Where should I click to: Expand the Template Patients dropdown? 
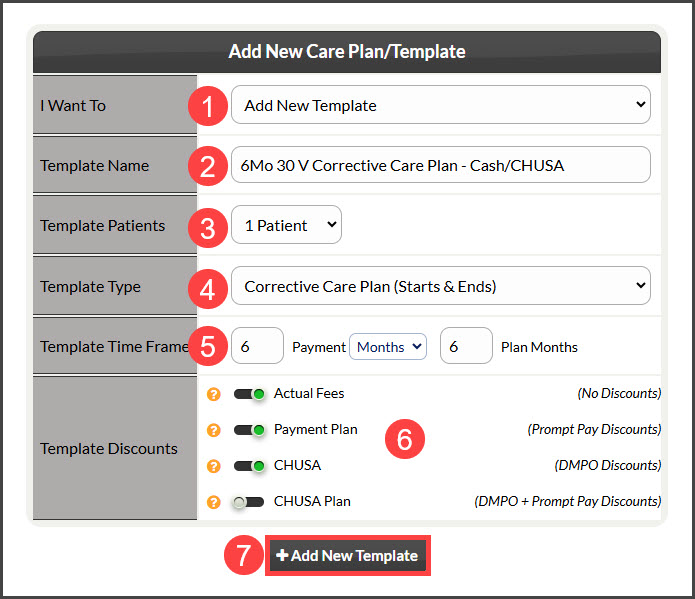tap(286, 225)
